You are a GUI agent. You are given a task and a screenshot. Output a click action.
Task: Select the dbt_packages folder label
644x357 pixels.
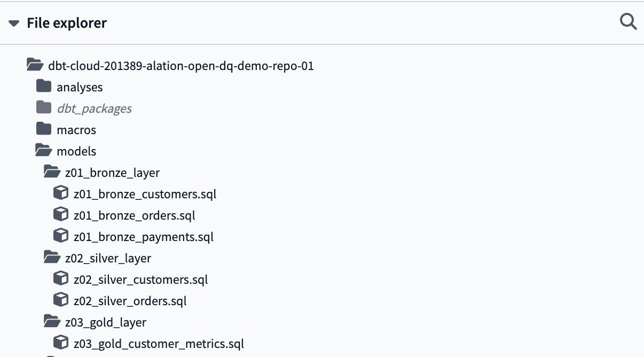[94, 108]
